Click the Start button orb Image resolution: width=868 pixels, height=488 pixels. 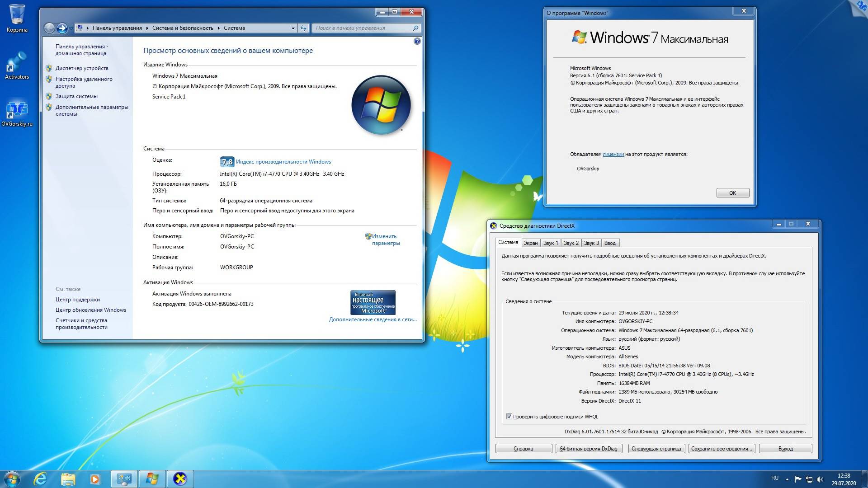pyautogui.click(x=12, y=479)
